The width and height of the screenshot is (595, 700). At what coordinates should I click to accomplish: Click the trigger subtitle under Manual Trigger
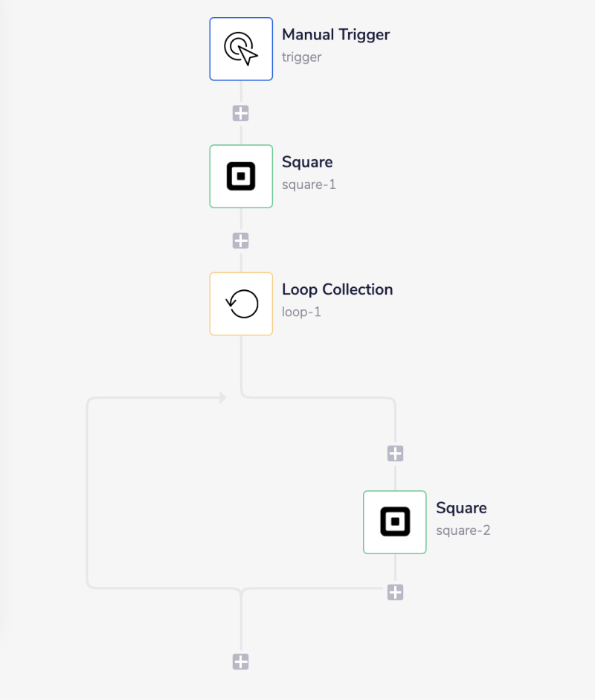(301, 57)
